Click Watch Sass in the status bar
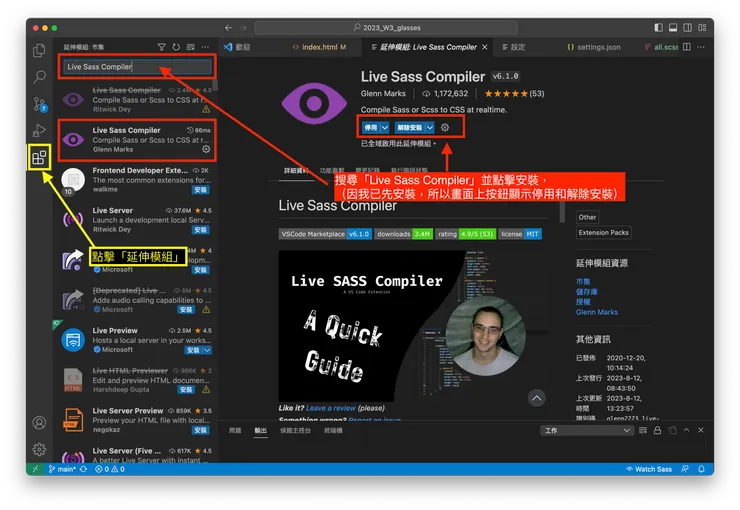The height and width of the screenshot is (510, 740). [x=648, y=469]
